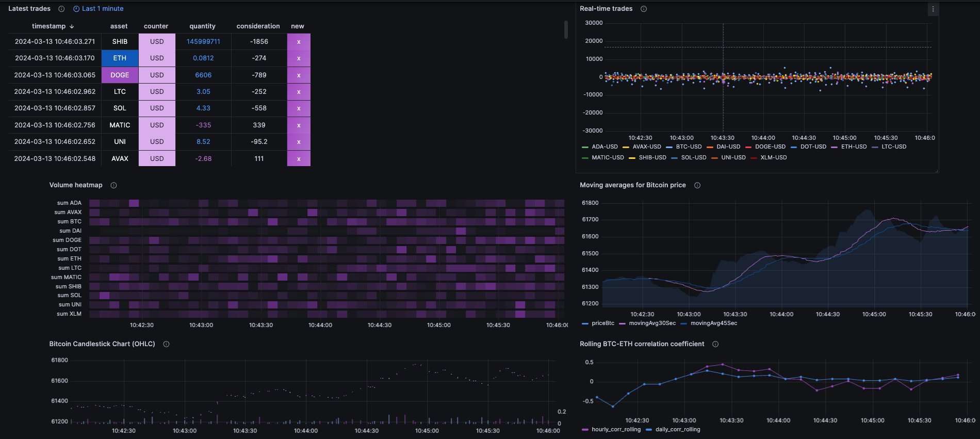Sort by the new column header
Image resolution: width=980 pixels, height=439 pixels.
point(298,26)
